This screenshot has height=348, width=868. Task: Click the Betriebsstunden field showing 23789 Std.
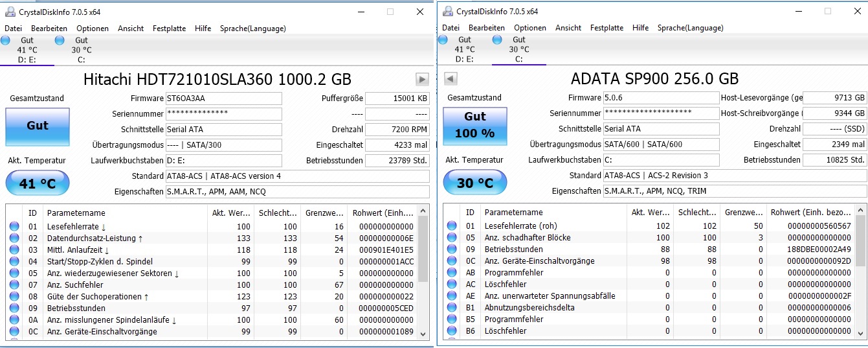click(397, 161)
